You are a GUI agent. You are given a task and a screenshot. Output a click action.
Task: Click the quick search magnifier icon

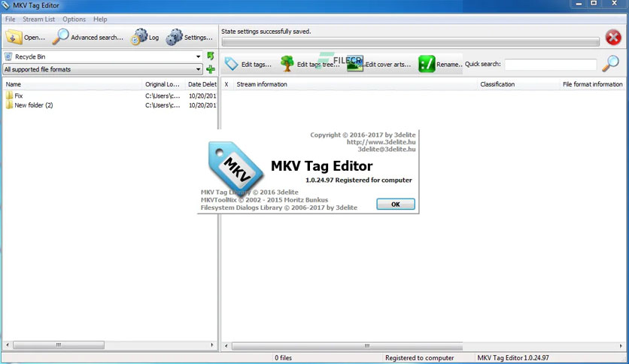point(610,64)
